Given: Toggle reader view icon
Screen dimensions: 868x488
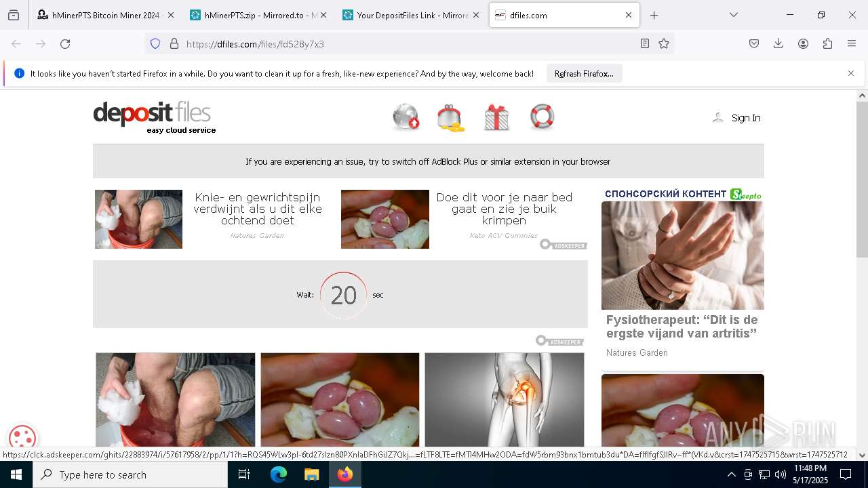Looking at the screenshot, I should (645, 44).
